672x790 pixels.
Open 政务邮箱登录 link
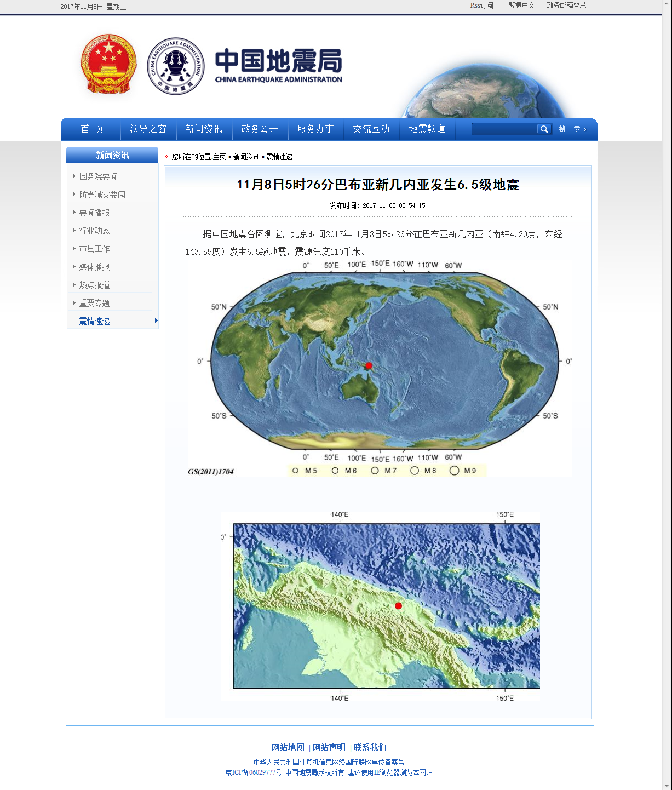pyautogui.click(x=566, y=5)
